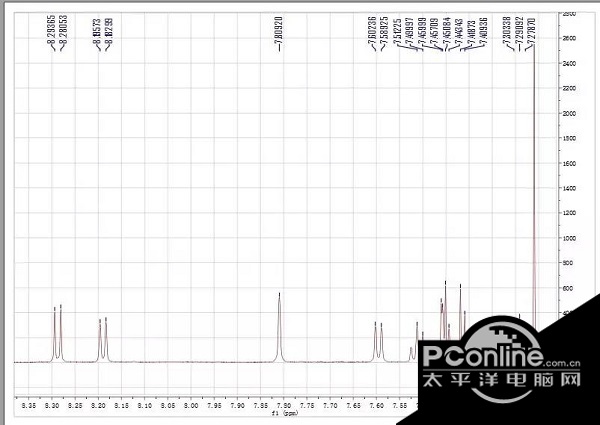Viewport: 600px width, 425px height.
Task: Select the 7.45084 peak label
Action: pos(447,32)
